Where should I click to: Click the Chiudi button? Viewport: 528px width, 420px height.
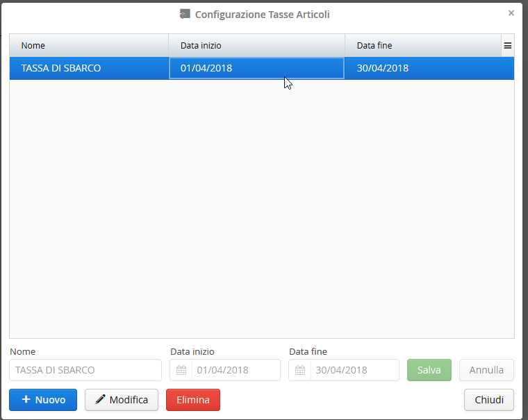(x=489, y=400)
